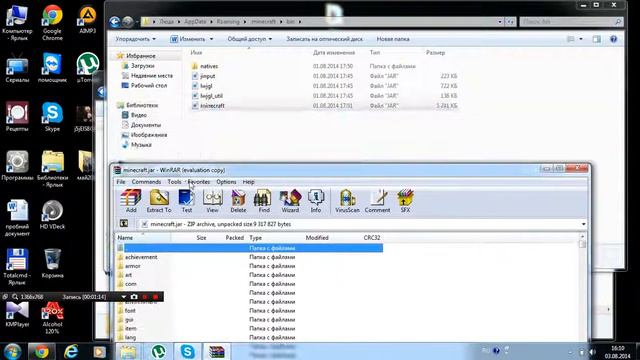
Task: Open Рабочий стол in Explorer sidebar
Action: click(149, 86)
